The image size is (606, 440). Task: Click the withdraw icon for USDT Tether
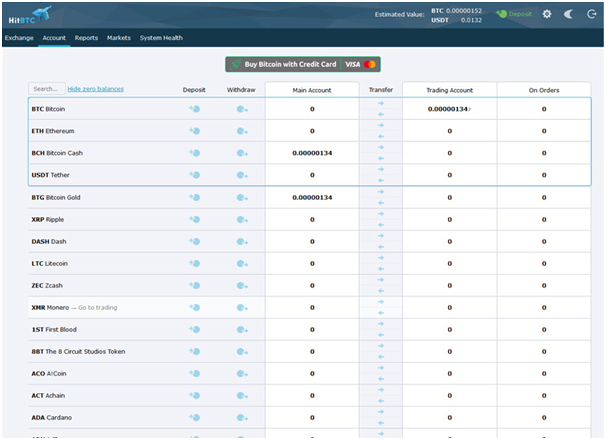click(242, 176)
